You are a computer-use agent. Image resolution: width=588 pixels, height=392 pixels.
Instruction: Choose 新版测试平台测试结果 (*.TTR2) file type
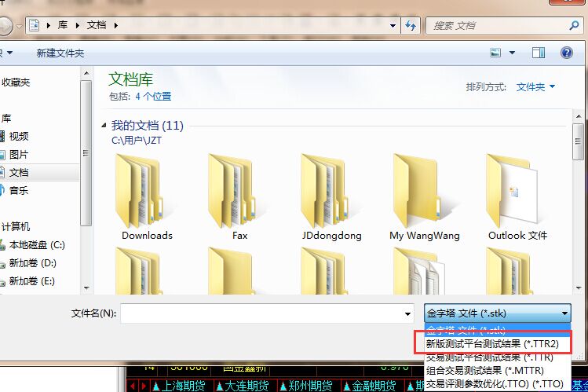tap(491, 343)
